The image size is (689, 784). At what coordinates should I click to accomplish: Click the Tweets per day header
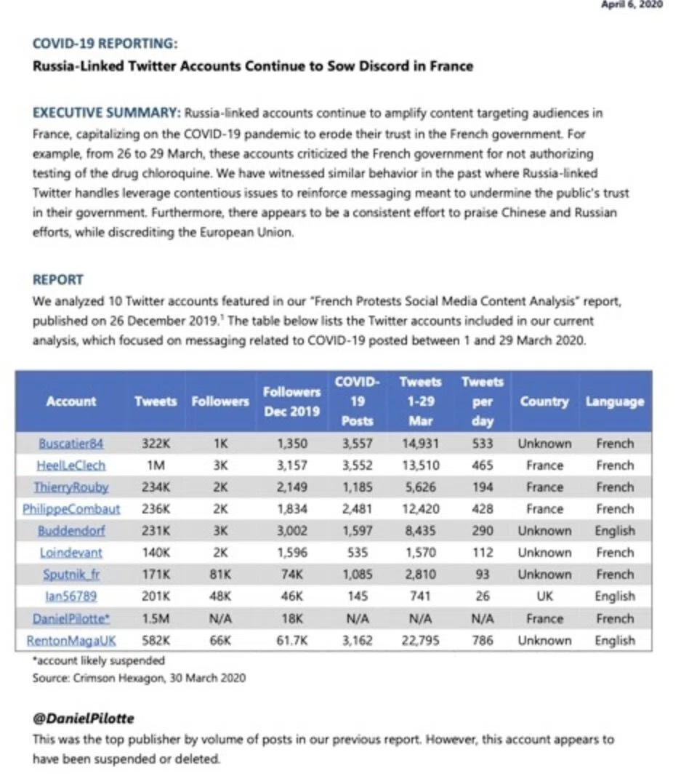coord(482,401)
